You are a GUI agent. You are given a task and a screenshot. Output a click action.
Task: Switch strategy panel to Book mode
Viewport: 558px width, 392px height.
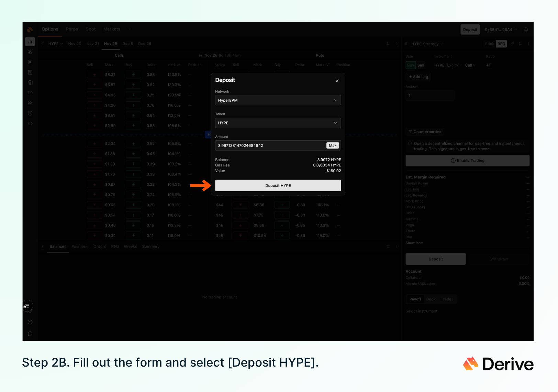coord(489,44)
